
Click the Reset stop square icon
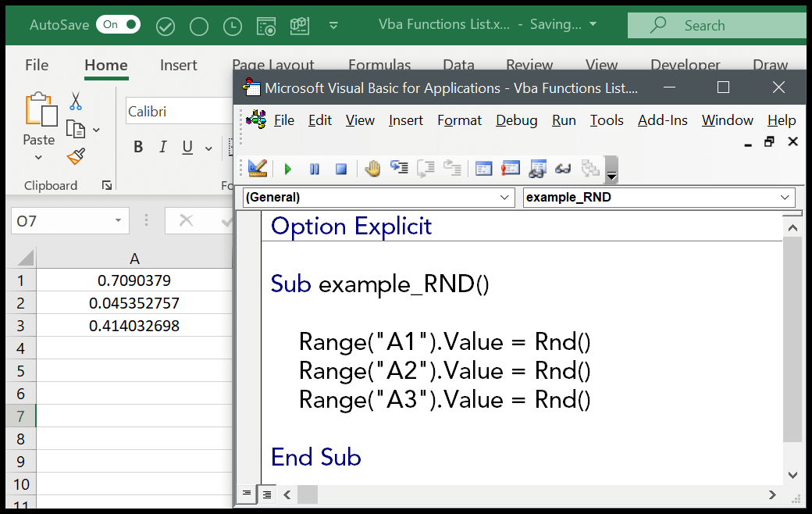pyautogui.click(x=340, y=169)
